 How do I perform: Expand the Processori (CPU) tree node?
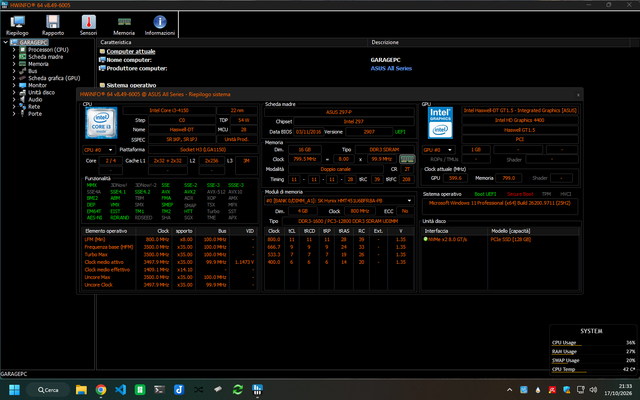pyautogui.click(x=14, y=49)
